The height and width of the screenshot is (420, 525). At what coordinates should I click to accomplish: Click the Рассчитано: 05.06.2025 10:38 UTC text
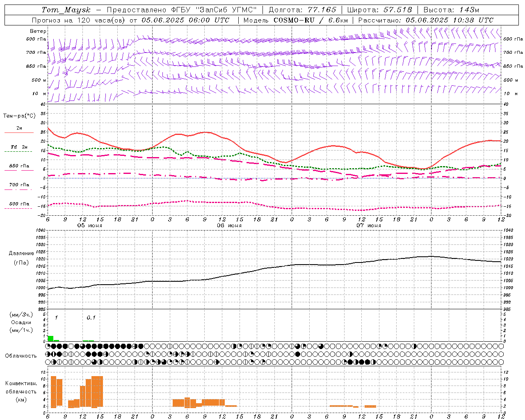click(426, 20)
